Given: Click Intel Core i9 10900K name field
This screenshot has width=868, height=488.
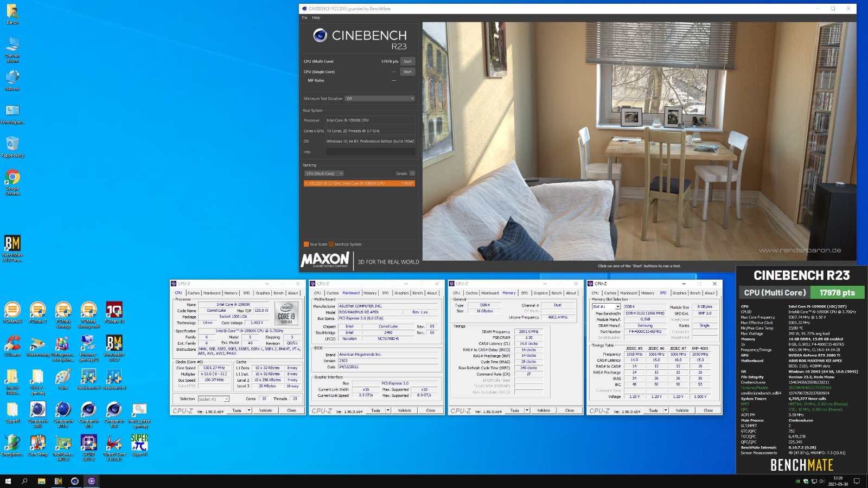Looking at the screenshot, I should (x=233, y=305).
